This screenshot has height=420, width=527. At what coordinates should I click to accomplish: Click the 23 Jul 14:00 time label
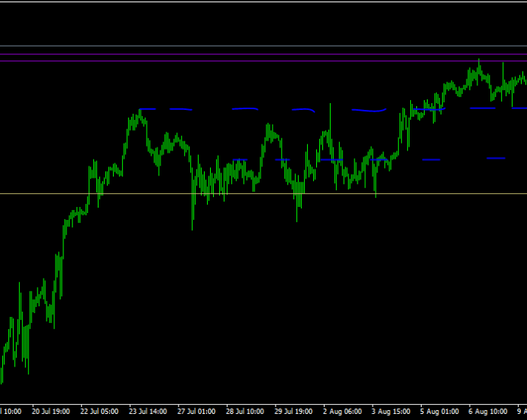click(x=148, y=412)
